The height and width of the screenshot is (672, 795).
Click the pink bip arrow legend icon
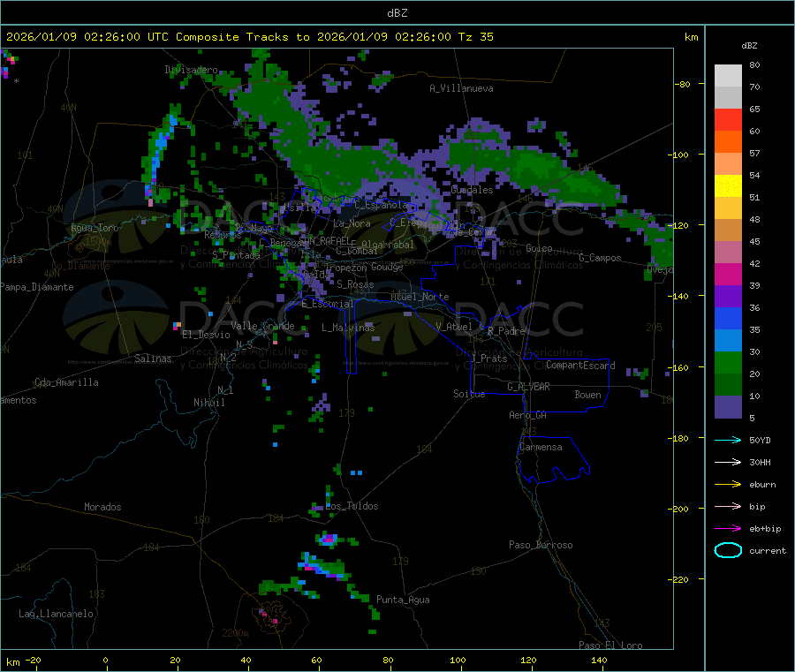(x=728, y=506)
